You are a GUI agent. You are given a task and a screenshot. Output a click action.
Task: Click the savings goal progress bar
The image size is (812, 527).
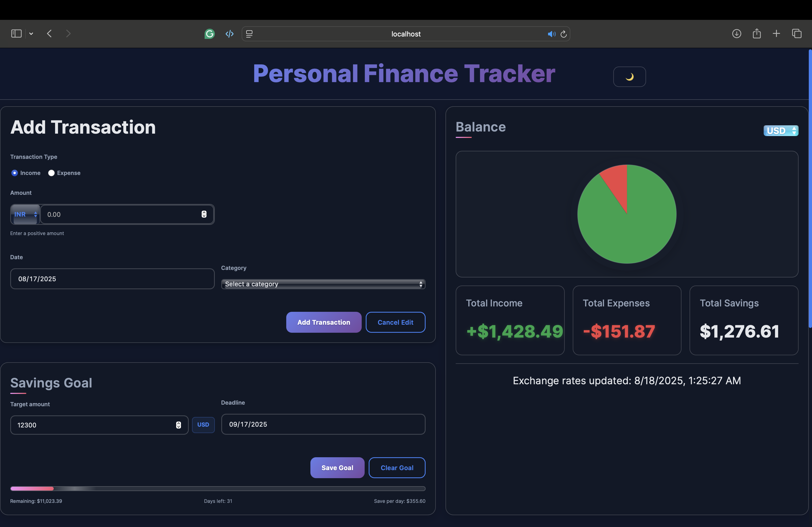pyautogui.click(x=218, y=488)
